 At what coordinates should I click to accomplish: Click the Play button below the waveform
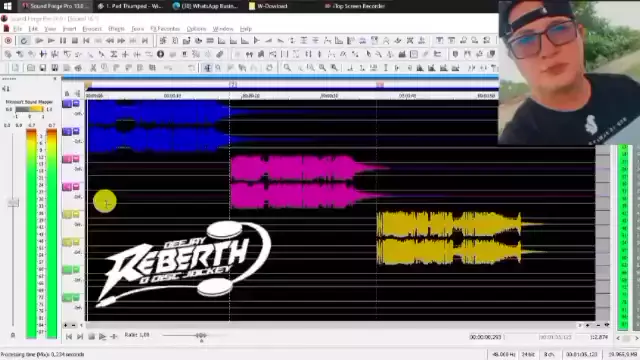[102, 337]
